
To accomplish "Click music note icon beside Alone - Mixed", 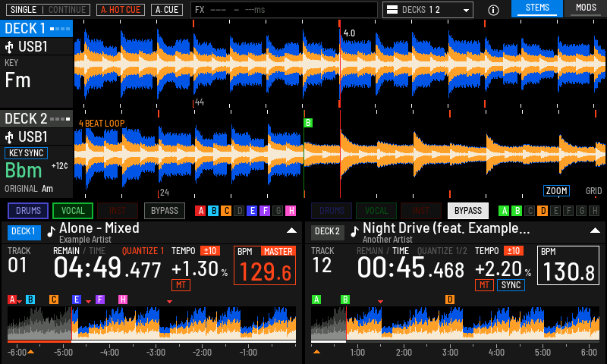I will tap(51, 231).
